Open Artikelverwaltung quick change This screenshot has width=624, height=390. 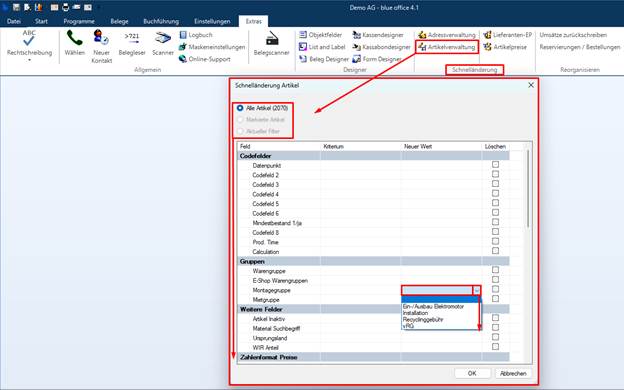(447, 47)
